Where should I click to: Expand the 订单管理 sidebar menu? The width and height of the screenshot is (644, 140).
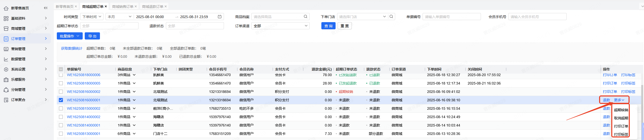(x=46, y=39)
